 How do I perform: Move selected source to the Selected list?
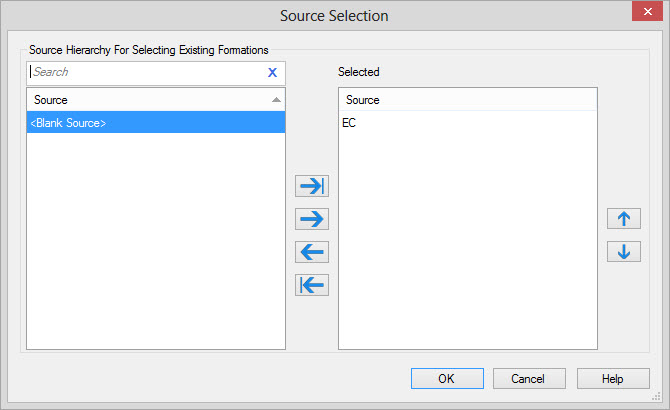pos(312,219)
